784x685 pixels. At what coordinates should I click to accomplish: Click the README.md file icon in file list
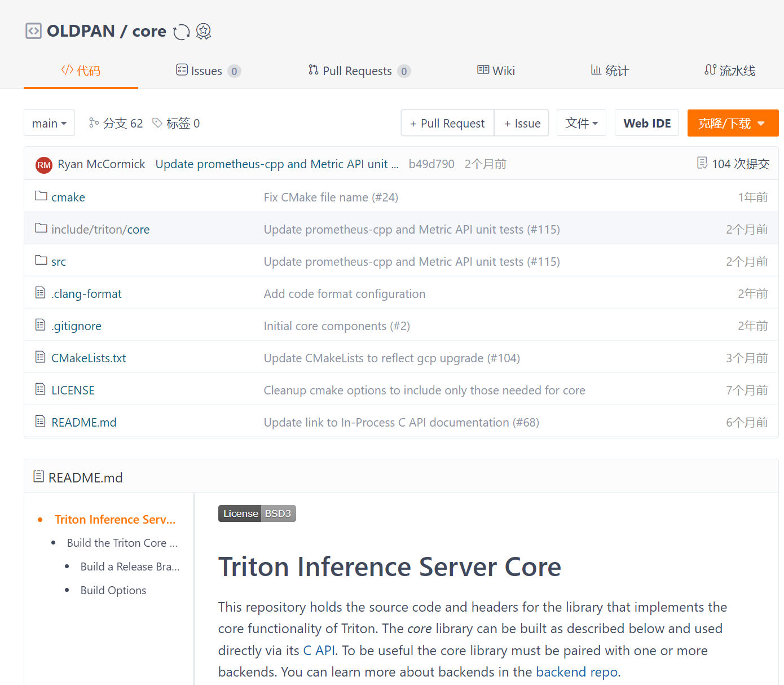(41, 421)
